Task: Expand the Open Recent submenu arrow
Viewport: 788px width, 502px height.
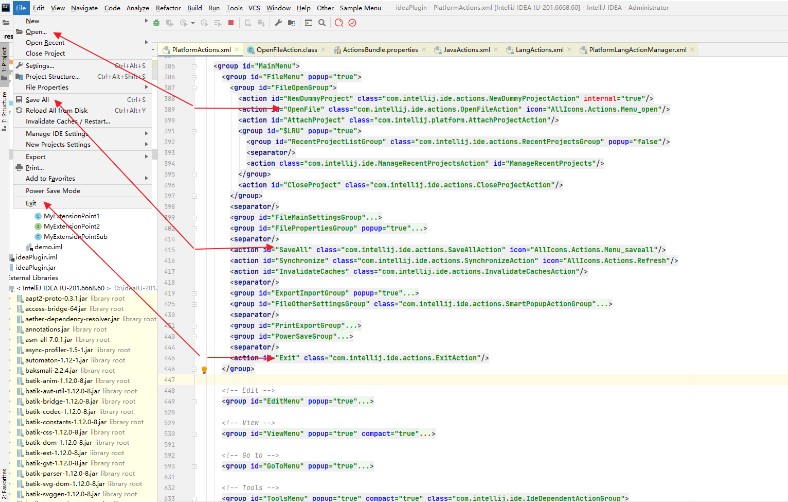Action: (146, 42)
